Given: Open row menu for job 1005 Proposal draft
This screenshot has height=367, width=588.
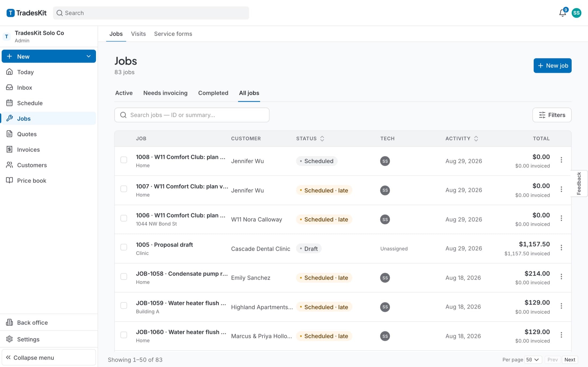Looking at the screenshot, I should tap(561, 248).
